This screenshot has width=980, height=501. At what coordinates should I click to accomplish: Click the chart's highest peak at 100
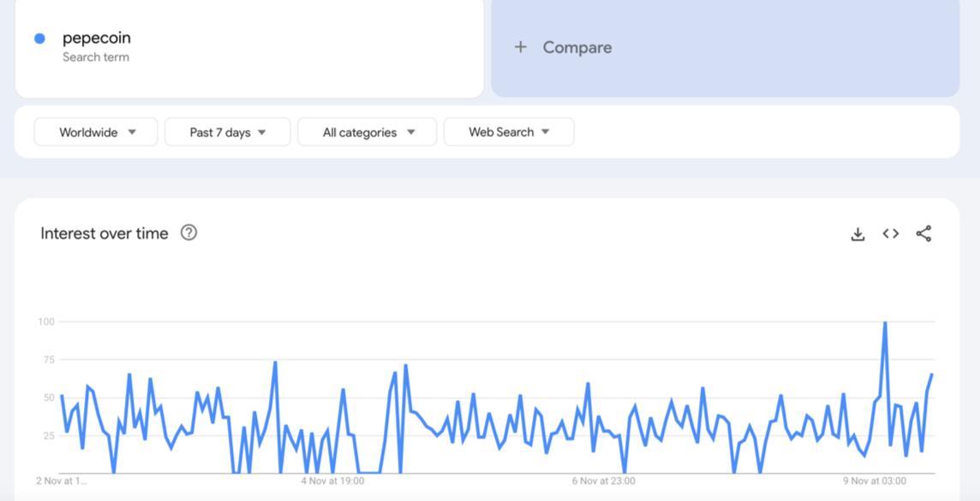[885, 323]
